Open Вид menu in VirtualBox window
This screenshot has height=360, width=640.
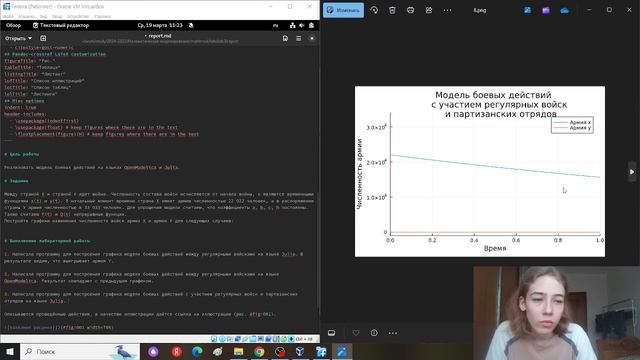click(x=43, y=17)
